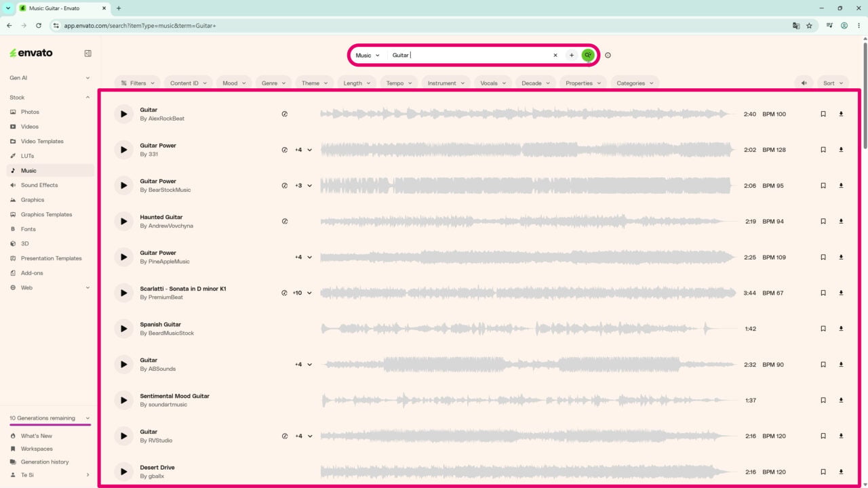Click the Content ID icon on Scarlatti track
868x488 pixels.
(x=285, y=293)
